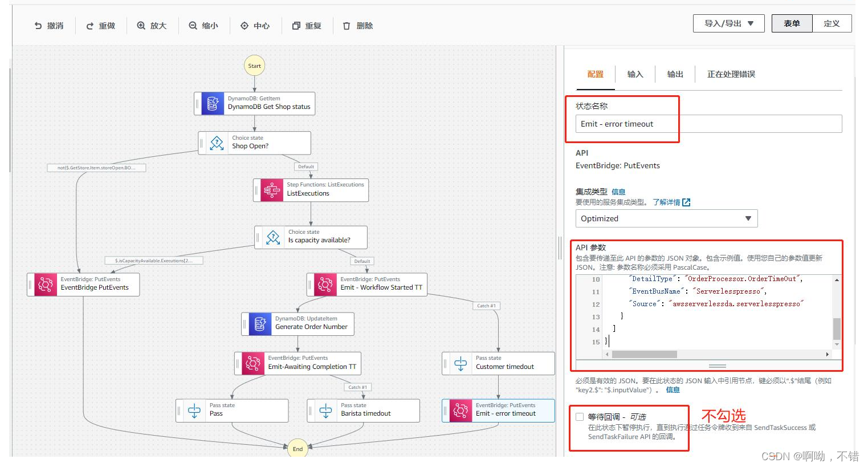Viewport: 868px width, 467px height.
Task: Delete state with the 删除 button
Action: tap(358, 26)
